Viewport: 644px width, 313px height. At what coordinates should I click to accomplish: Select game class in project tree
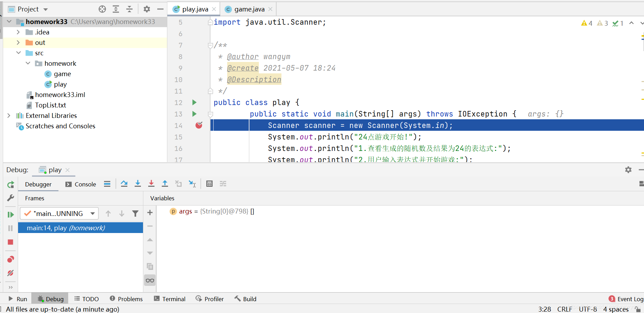coord(62,74)
